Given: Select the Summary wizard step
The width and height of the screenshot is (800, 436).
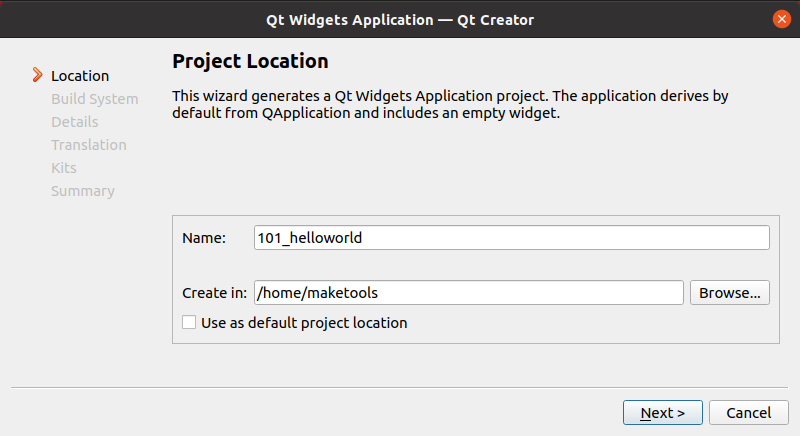Looking at the screenshot, I should [x=83, y=191].
